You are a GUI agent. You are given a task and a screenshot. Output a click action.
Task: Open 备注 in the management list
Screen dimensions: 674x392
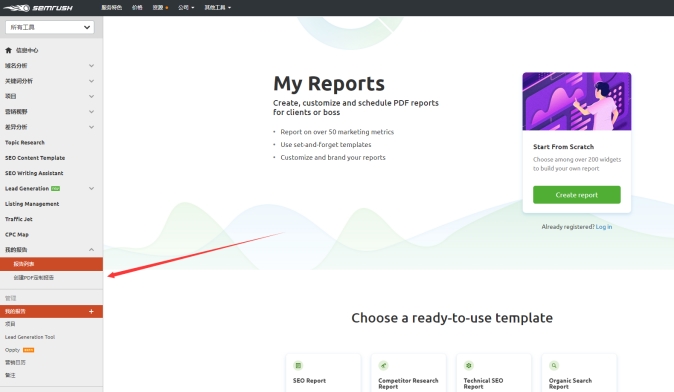tap(10, 375)
